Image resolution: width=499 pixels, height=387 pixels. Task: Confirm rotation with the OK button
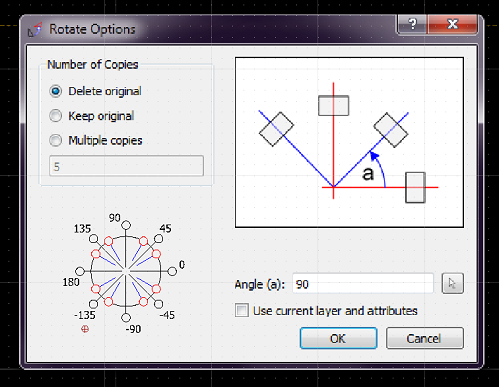(x=338, y=338)
